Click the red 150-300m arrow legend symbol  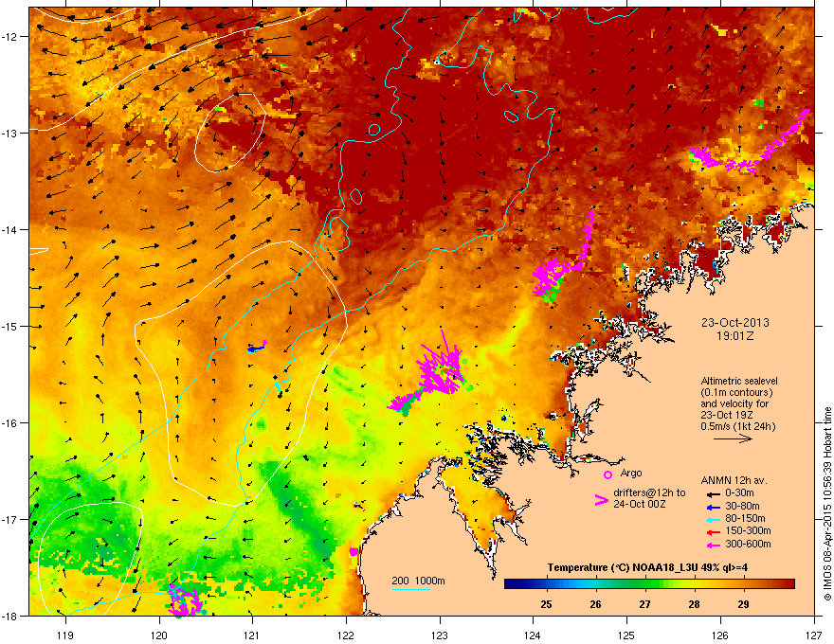click(x=713, y=532)
